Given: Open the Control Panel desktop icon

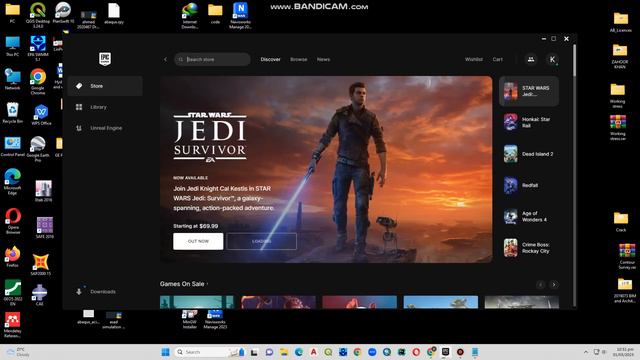Looking at the screenshot, I should (x=13, y=147).
